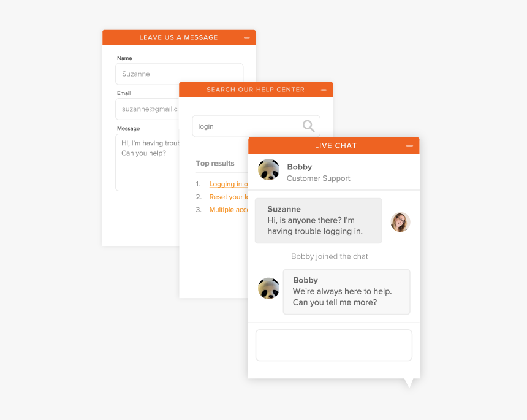Viewport: 527px width, 420px height.
Task: Click Bobby's panda avatar in chat header
Action: tap(268, 170)
